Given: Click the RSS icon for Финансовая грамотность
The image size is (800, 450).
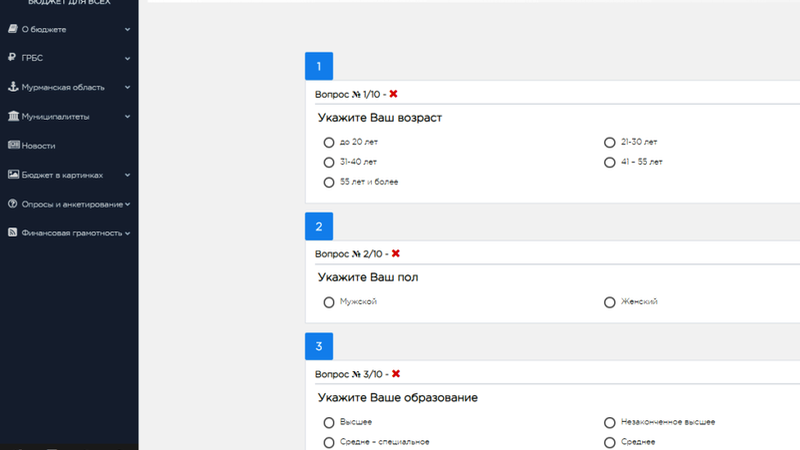Looking at the screenshot, I should [x=13, y=233].
